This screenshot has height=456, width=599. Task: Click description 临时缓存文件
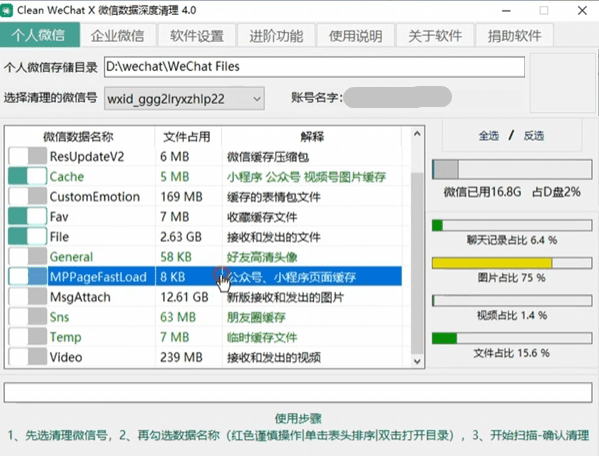coord(262,337)
